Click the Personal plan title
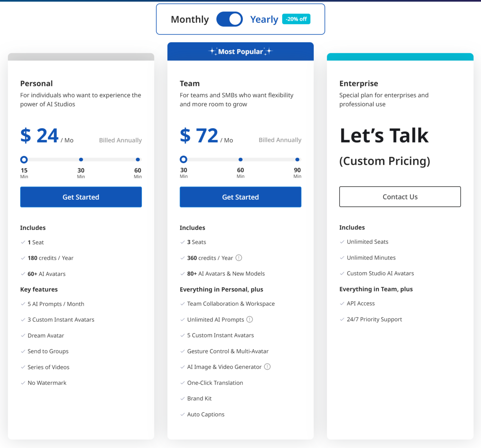 [x=36, y=83]
